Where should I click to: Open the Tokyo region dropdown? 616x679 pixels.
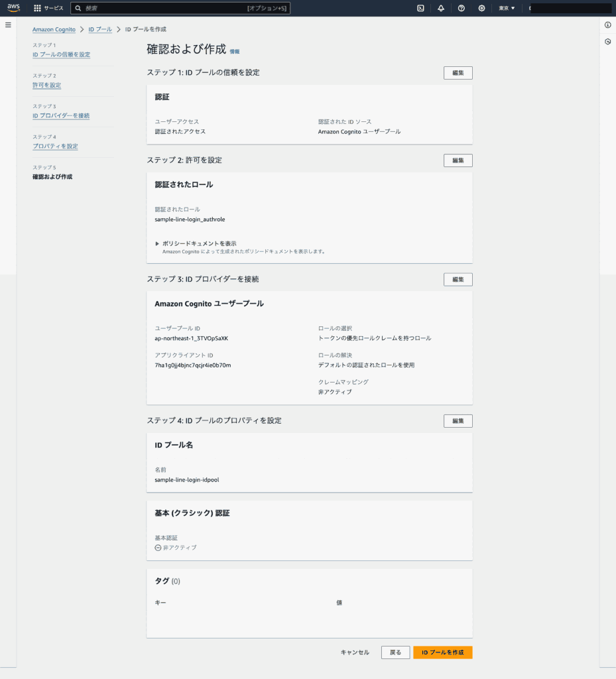507,8
